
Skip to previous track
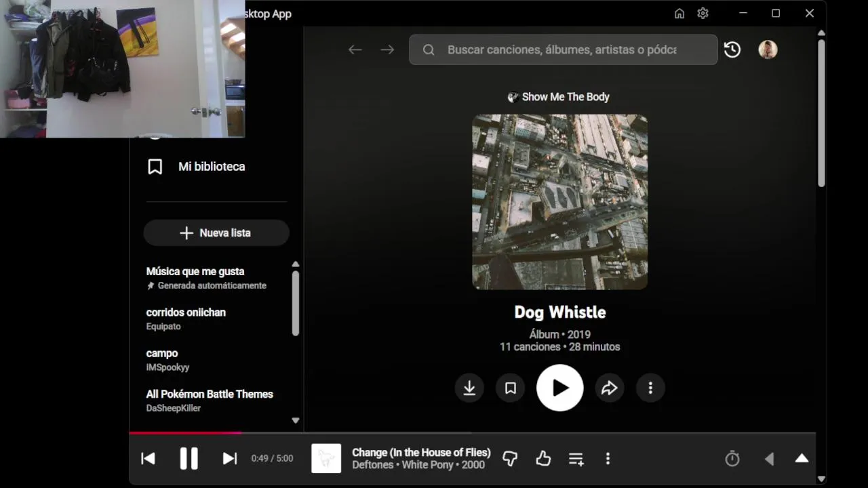[148, 459]
